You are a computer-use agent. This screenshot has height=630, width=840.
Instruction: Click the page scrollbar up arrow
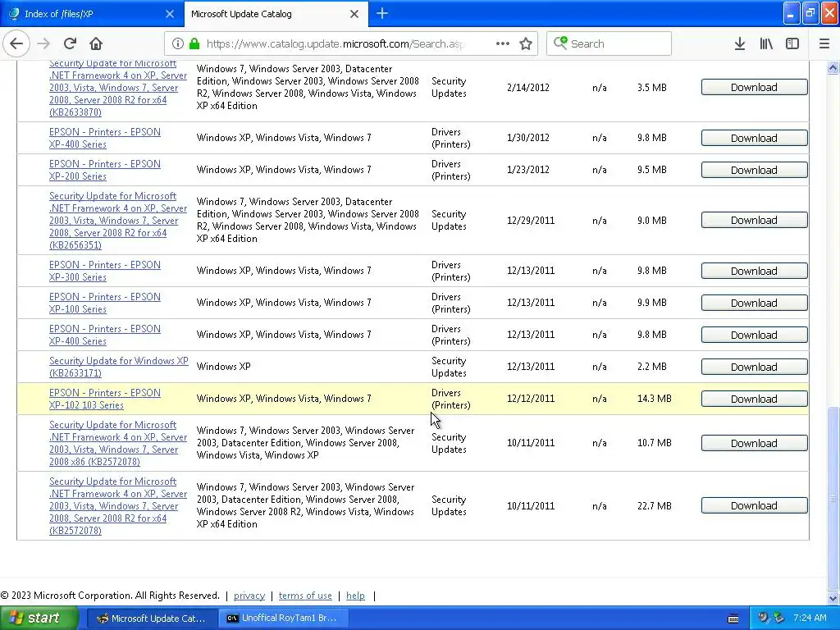pos(833,67)
